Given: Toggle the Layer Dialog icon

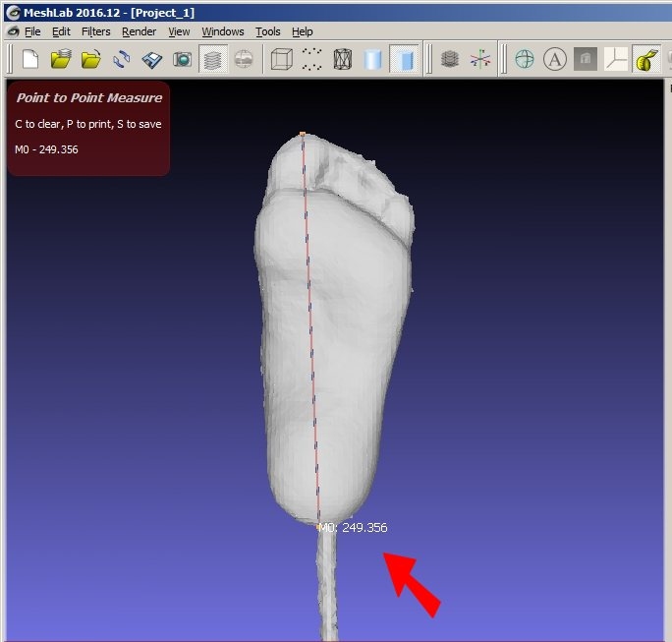Looking at the screenshot, I should (x=213, y=59).
